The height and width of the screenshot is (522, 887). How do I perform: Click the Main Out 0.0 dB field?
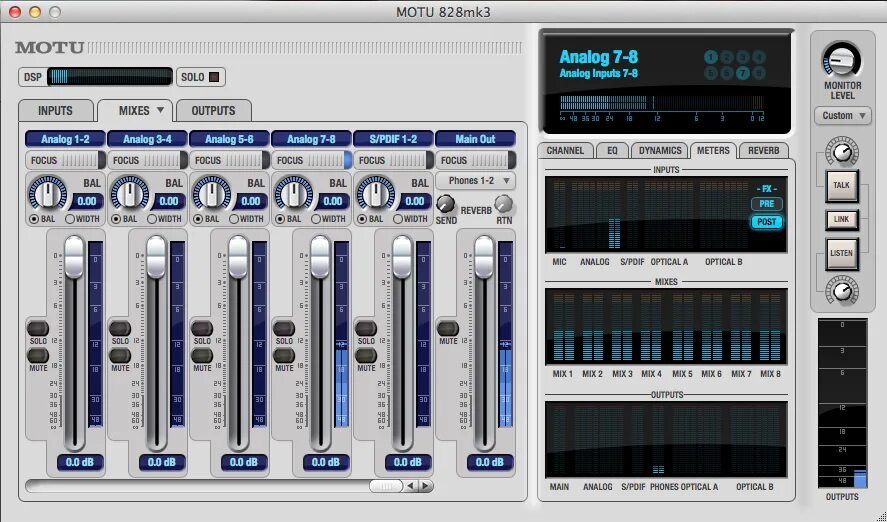[x=490, y=462]
